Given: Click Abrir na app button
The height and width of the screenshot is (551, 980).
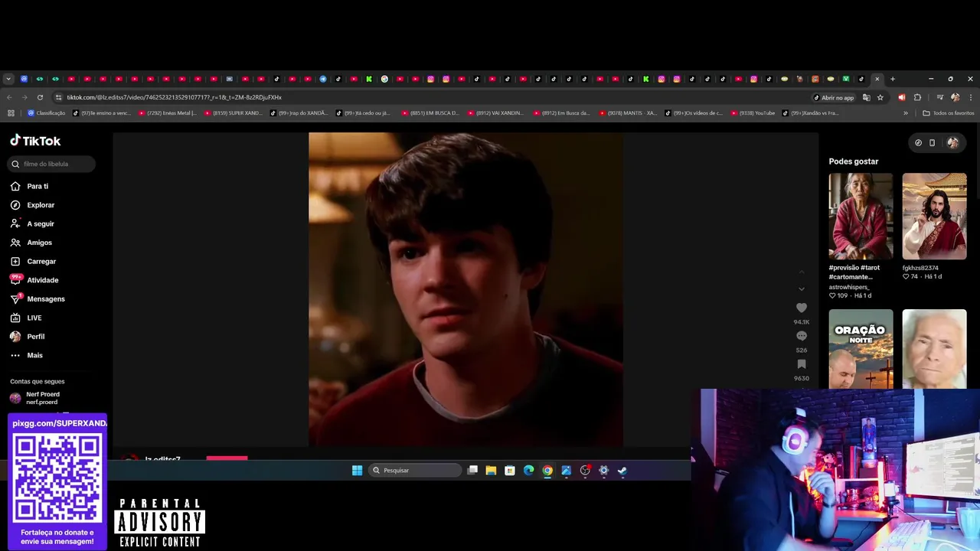Looking at the screenshot, I should 833,97.
